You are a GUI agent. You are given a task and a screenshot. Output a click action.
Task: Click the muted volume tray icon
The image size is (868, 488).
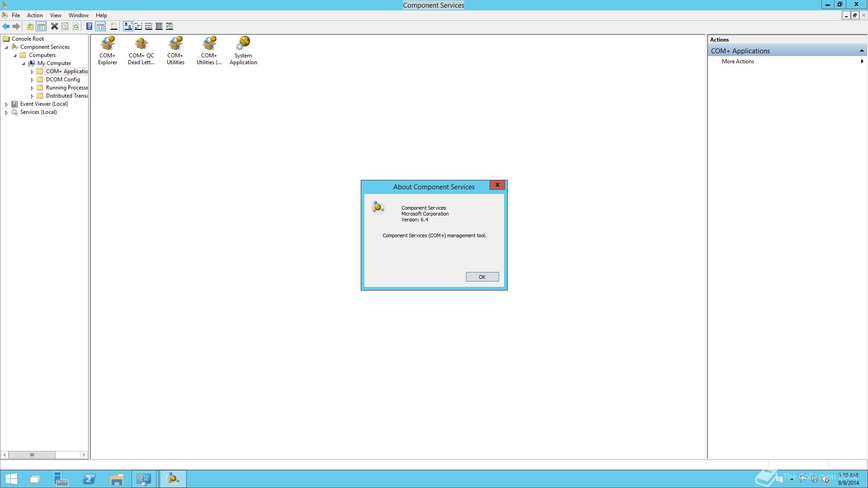826,479
